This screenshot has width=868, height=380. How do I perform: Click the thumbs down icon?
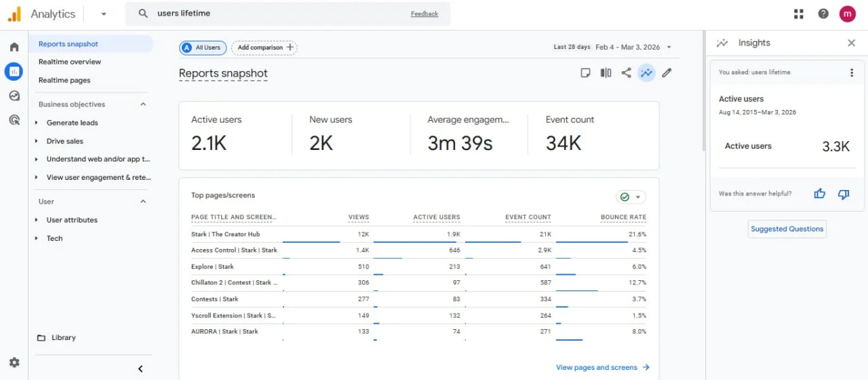click(844, 194)
